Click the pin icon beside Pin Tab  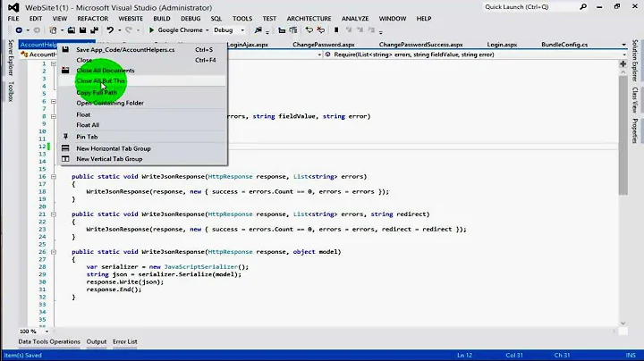[x=65, y=137]
